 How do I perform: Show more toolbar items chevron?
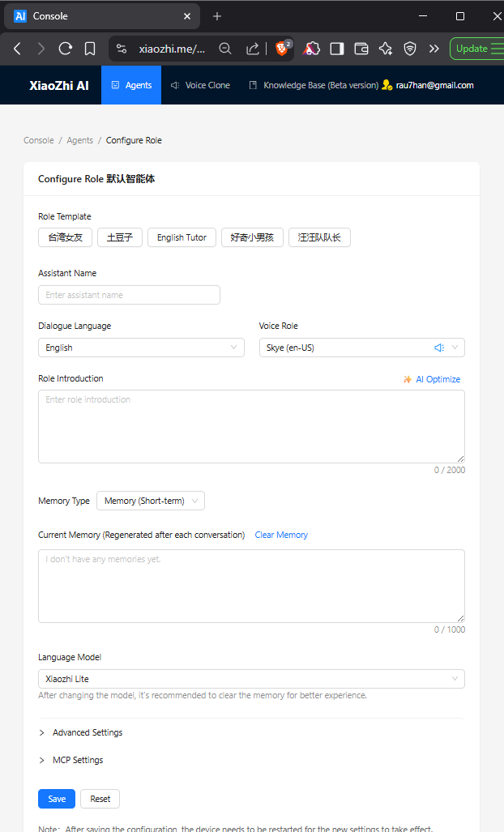434,49
